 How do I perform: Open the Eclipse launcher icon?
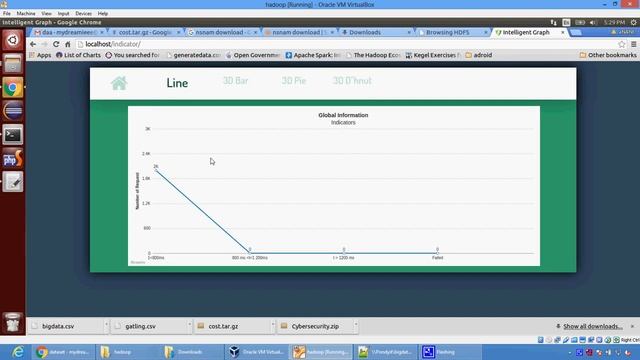(x=13, y=111)
